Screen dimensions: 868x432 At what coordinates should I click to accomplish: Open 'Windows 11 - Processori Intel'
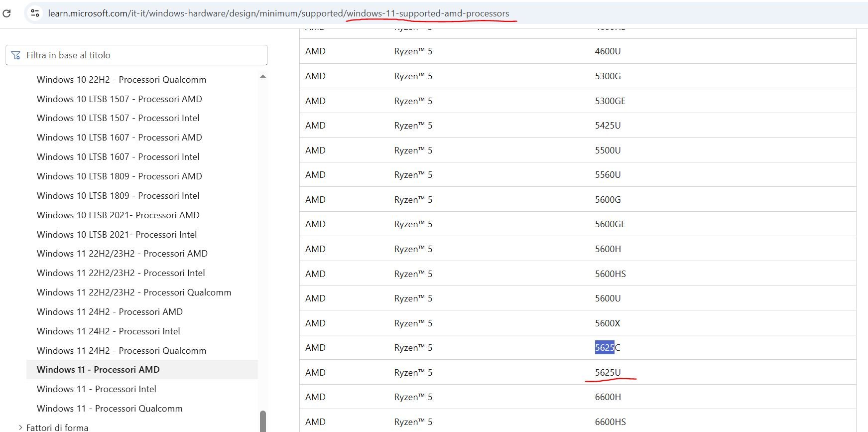coord(97,389)
